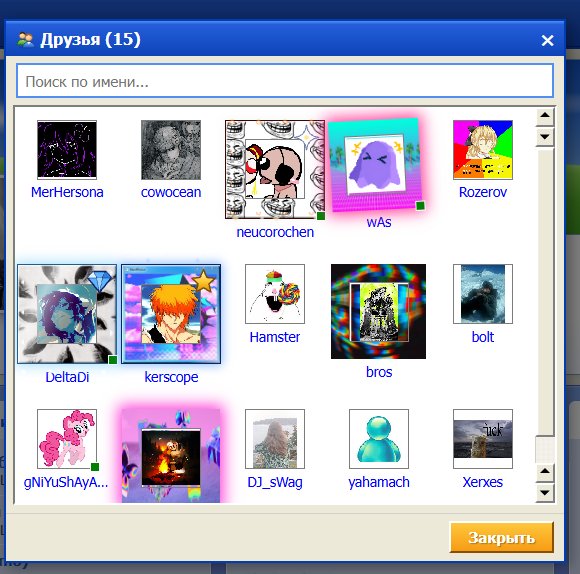Open wAs's purple ghost avatar
This screenshot has height=574, width=580.
tap(376, 165)
